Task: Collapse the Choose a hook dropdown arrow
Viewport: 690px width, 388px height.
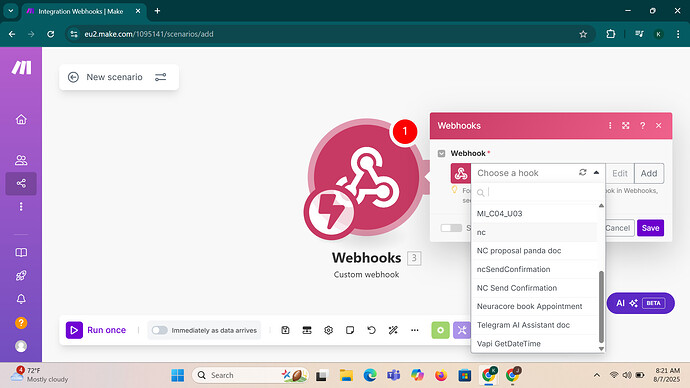Action: click(596, 172)
